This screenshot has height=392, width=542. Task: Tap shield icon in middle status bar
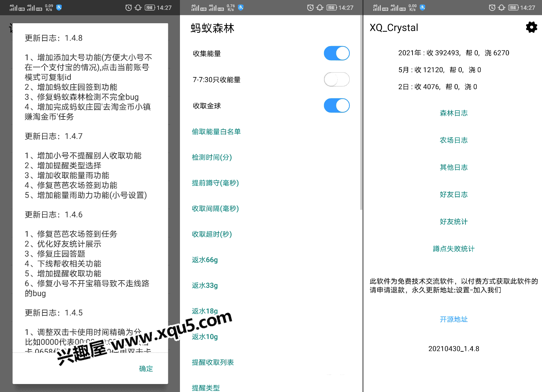[x=241, y=8]
